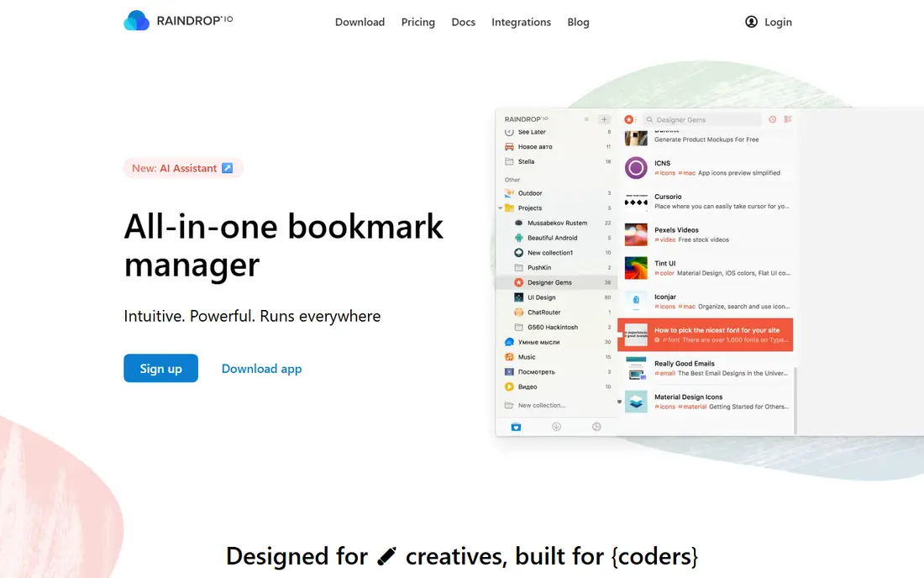The width and height of the screenshot is (924, 578).
Task: Select Designer Gems collection in sidebar
Action: click(x=556, y=282)
